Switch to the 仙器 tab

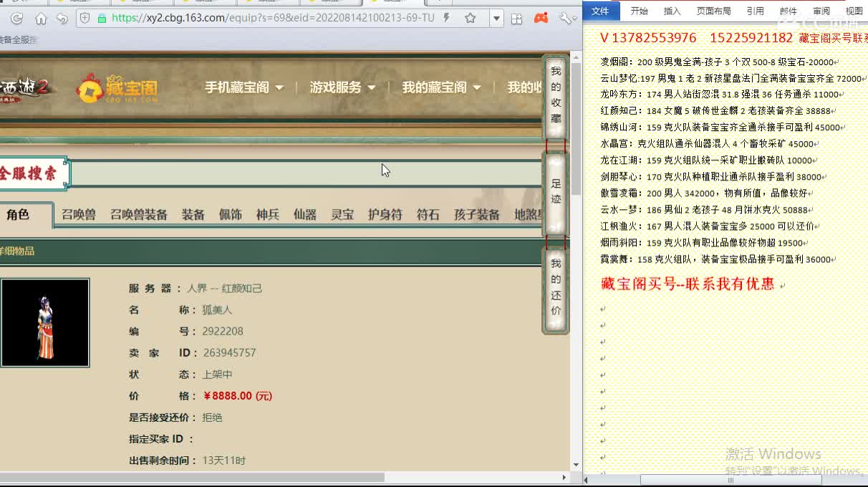(305, 215)
